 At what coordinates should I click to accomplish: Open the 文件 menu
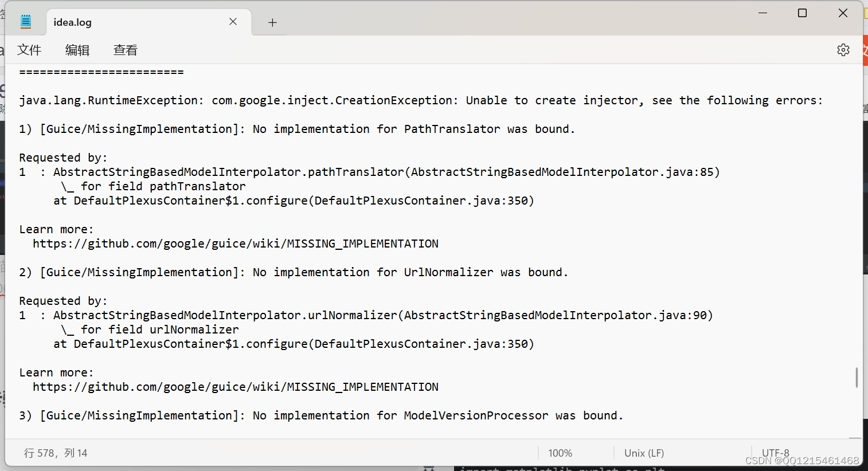[29, 50]
